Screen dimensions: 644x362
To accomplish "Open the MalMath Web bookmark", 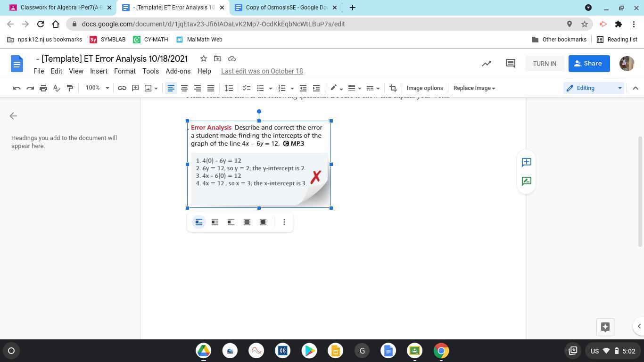I will (x=199, y=40).
